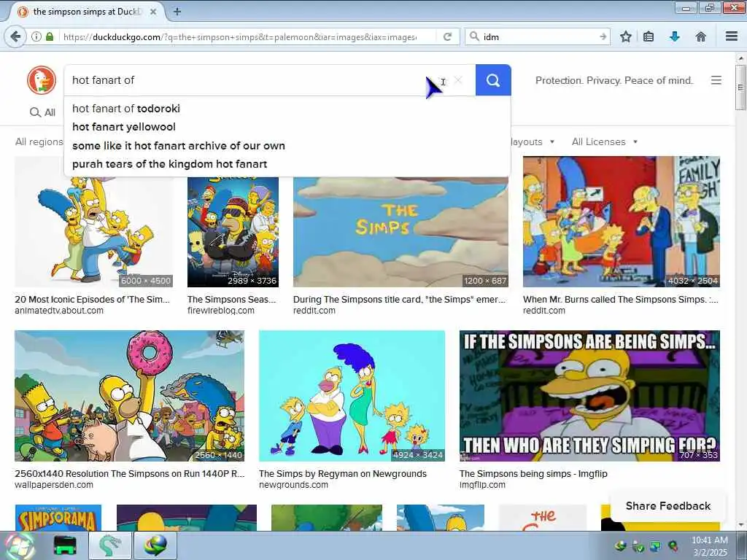Click newgrounds.com source text
Viewport: 747px width, 560px height.
click(293, 485)
